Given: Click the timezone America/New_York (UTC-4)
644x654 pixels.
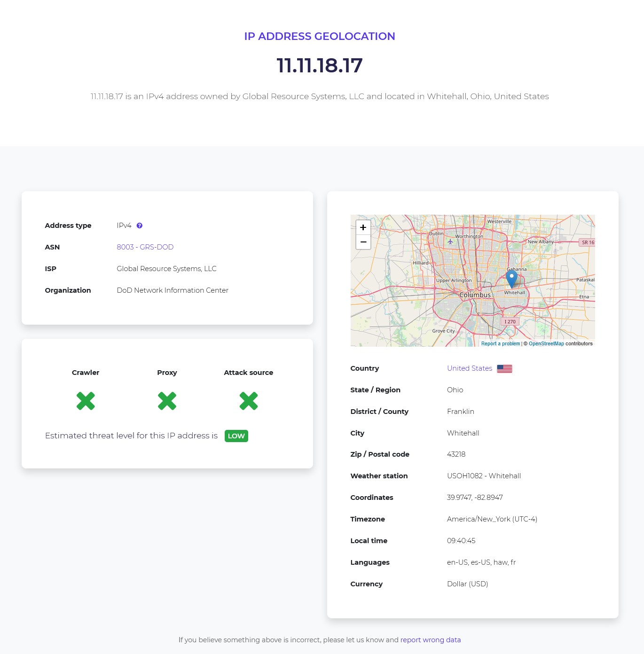Looking at the screenshot, I should click(492, 519).
